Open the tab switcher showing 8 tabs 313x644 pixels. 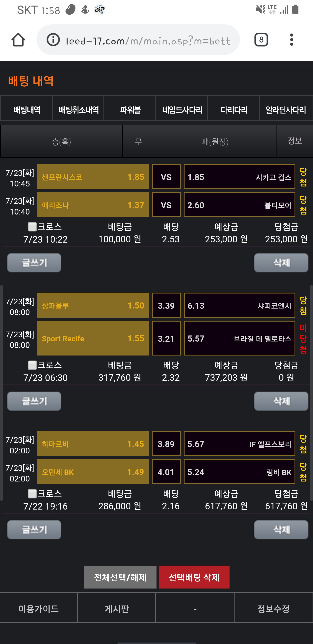261,40
